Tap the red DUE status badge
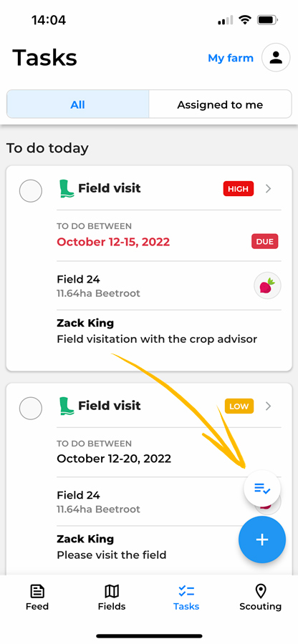Screen dimensions: 298x644 [x=265, y=242]
